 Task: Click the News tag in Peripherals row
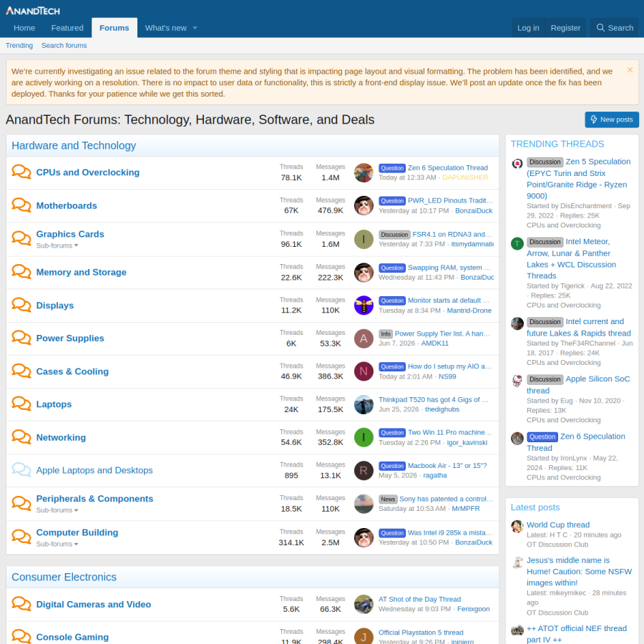(388, 499)
